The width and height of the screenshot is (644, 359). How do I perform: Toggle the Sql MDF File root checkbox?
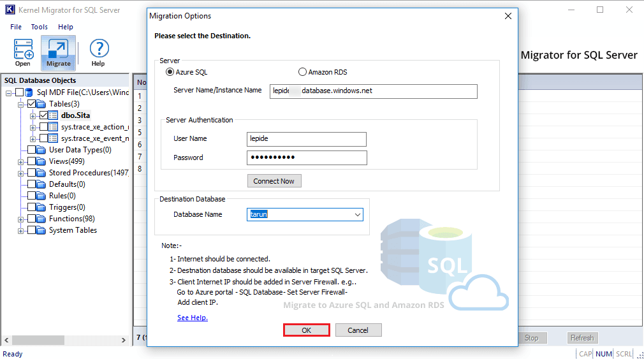[19, 92]
